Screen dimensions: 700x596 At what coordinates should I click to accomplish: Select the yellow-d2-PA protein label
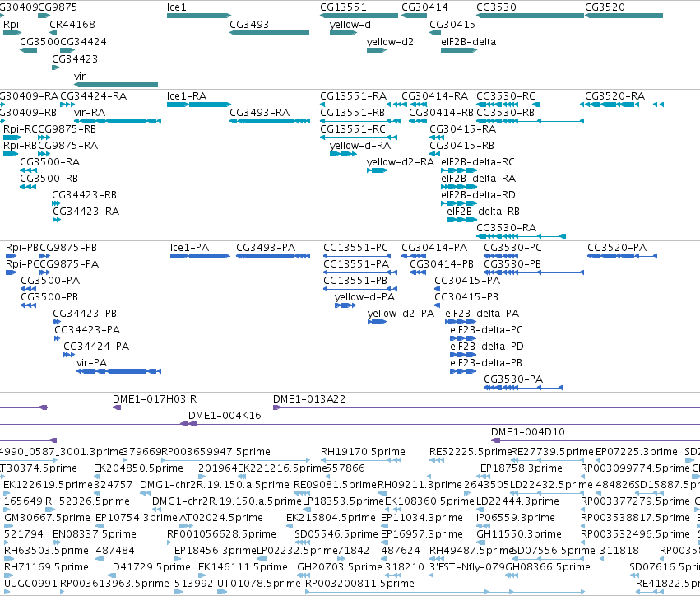pyautogui.click(x=401, y=314)
